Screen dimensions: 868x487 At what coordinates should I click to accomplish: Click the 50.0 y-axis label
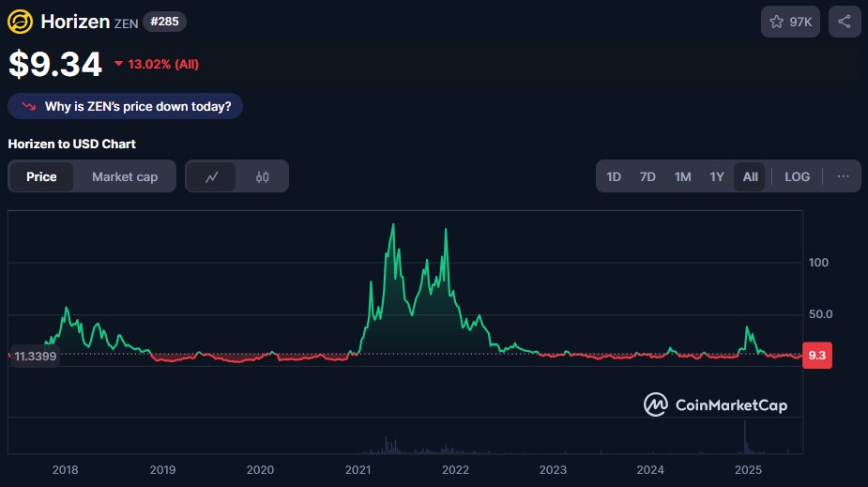(820, 314)
